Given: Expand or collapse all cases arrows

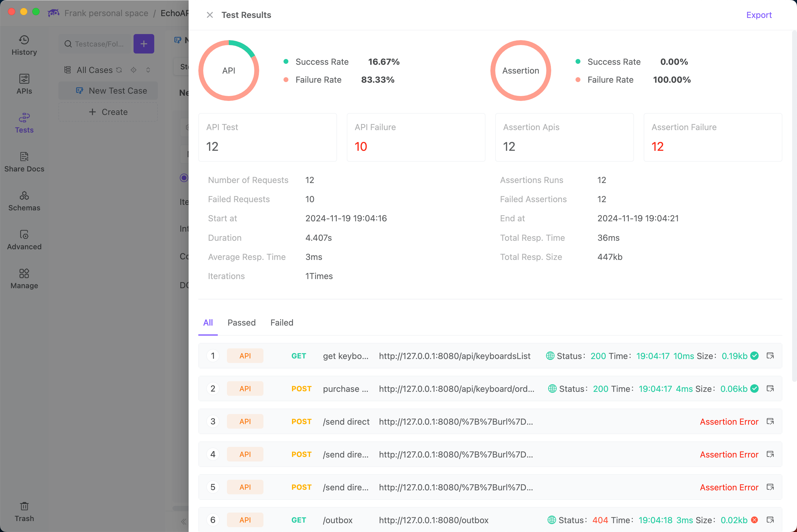Looking at the screenshot, I should click(148, 70).
